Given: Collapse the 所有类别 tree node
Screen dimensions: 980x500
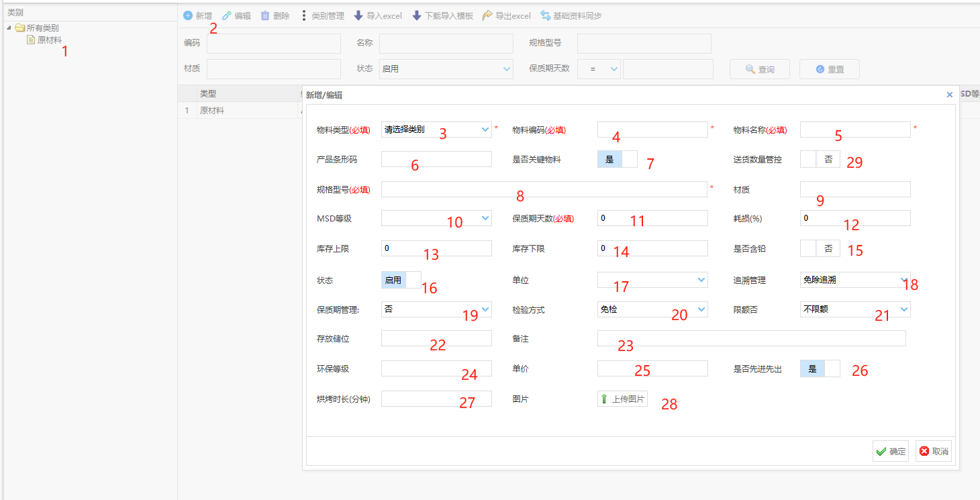Looking at the screenshot, I should click(x=9, y=28).
